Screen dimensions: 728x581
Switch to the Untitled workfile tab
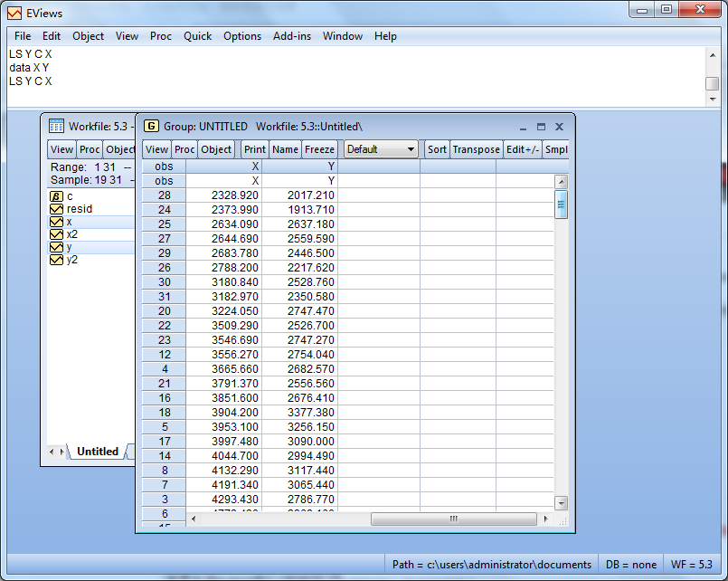97,452
